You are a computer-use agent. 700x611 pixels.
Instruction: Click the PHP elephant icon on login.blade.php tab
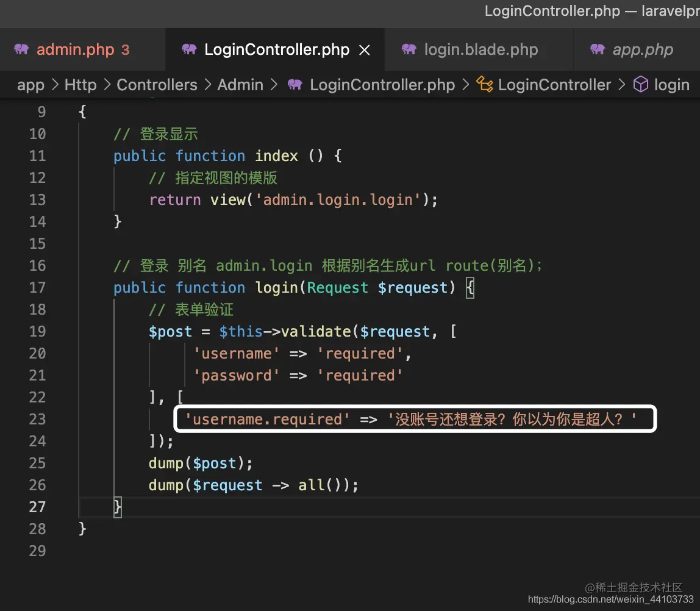(x=409, y=49)
